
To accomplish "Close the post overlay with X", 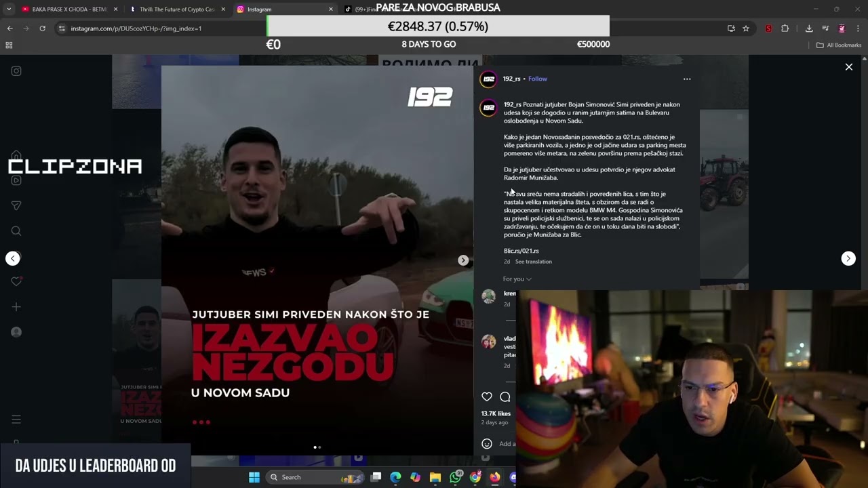I will 848,67.
